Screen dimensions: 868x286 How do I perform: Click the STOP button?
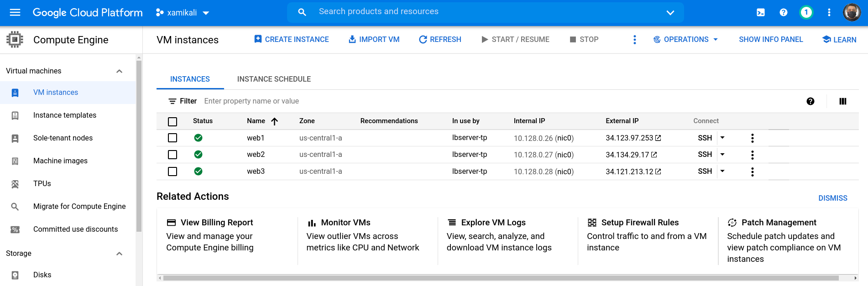pos(584,40)
